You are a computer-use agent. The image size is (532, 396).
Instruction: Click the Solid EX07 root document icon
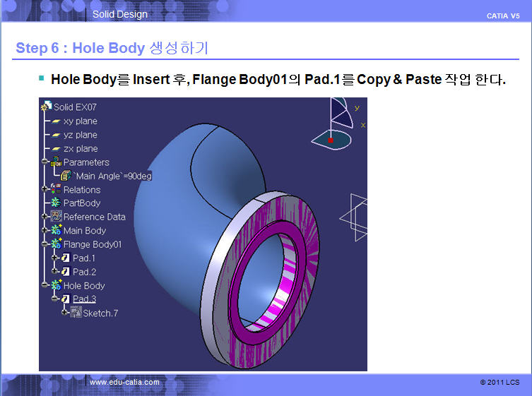(46, 106)
